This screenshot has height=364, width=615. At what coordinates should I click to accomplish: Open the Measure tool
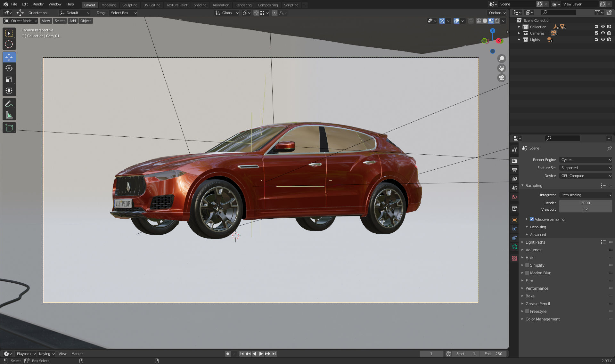[9, 114]
